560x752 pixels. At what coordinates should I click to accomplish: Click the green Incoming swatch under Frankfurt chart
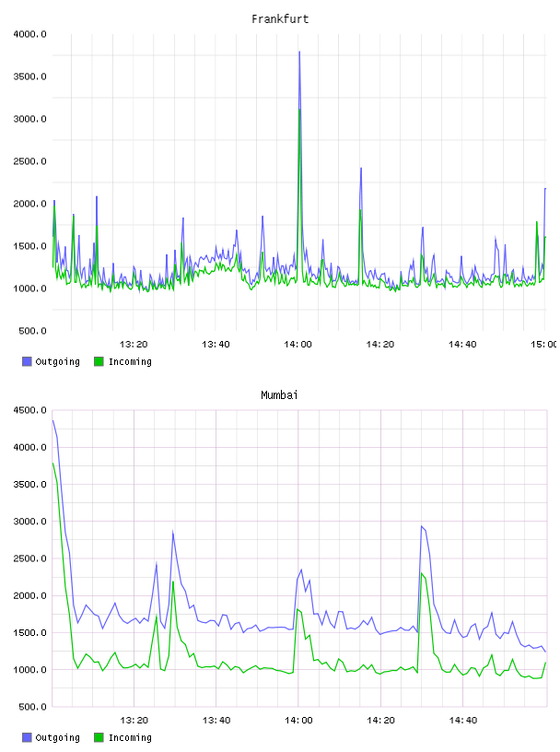pyautogui.click(x=99, y=361)
